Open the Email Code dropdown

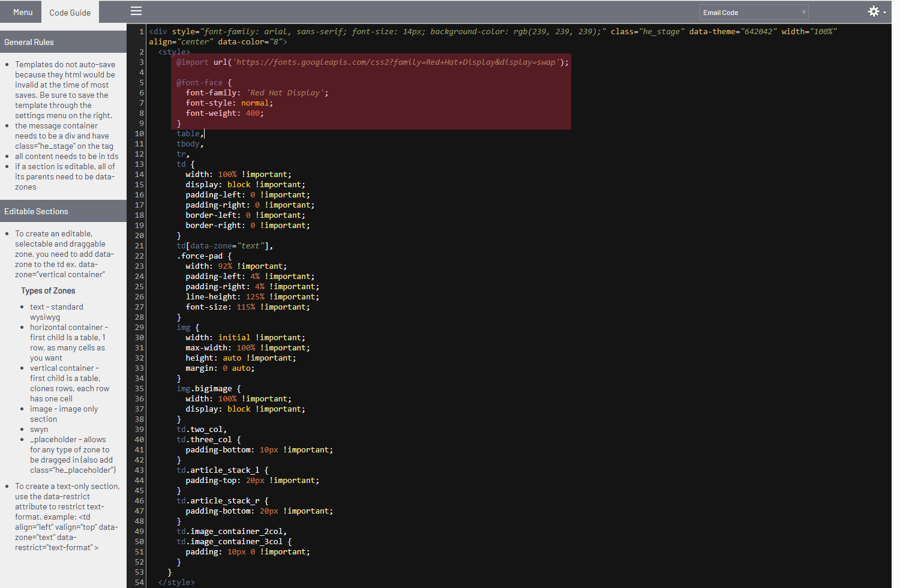point(754,13)
